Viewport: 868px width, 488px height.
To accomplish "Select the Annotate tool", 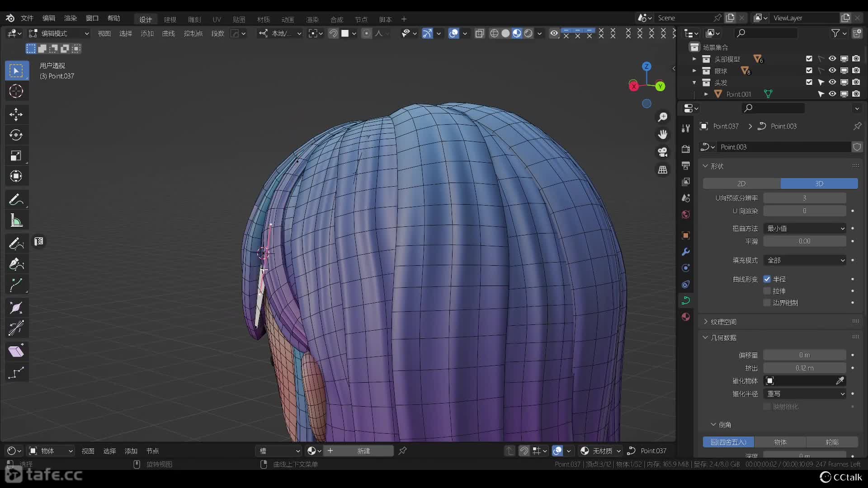I will click(x=16, y=199).
